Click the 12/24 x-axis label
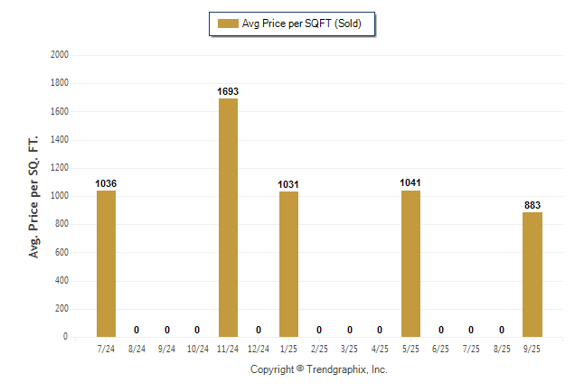 coord(259,348)
